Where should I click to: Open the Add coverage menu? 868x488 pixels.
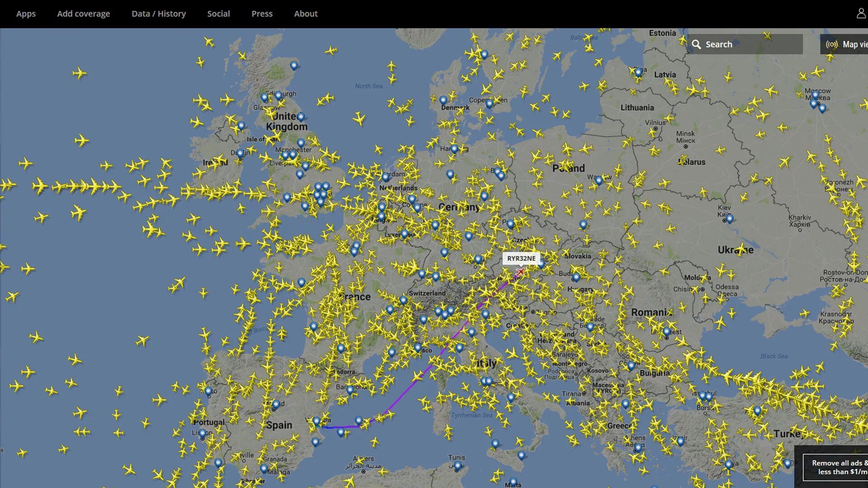click(83, 14)
